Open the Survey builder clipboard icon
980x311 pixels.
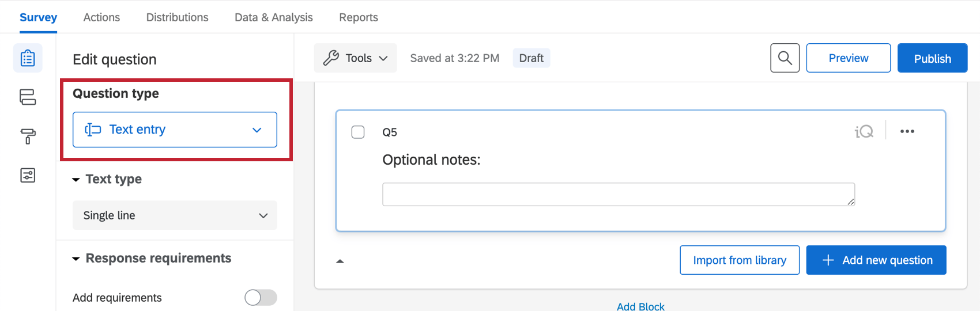(x=28, y=58)
